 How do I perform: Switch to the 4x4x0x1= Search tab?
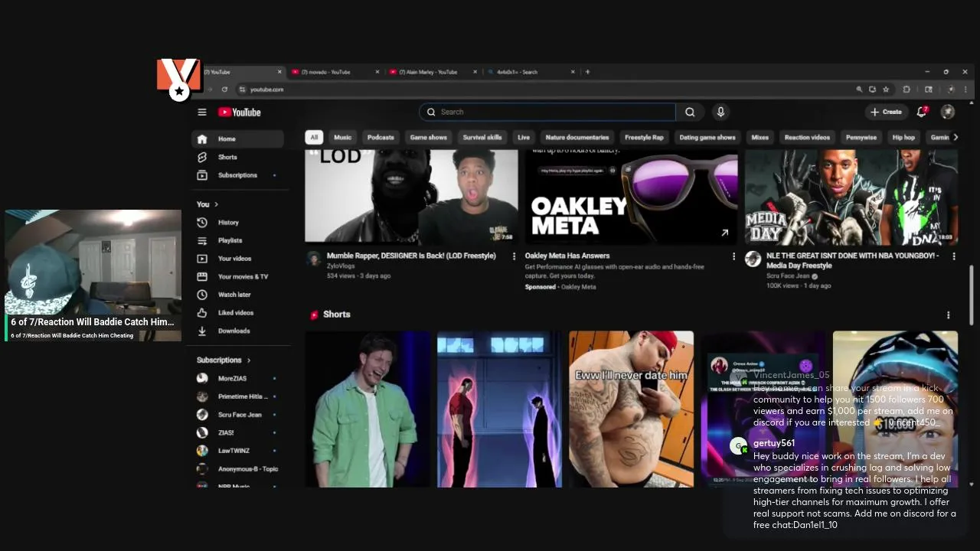click(x=530, y=72)
